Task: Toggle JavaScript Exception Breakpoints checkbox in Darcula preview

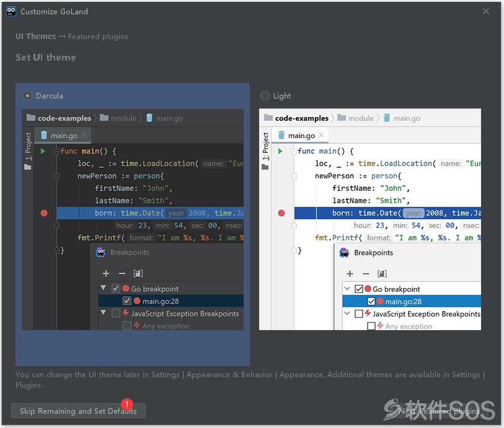Action: point(116,313)
